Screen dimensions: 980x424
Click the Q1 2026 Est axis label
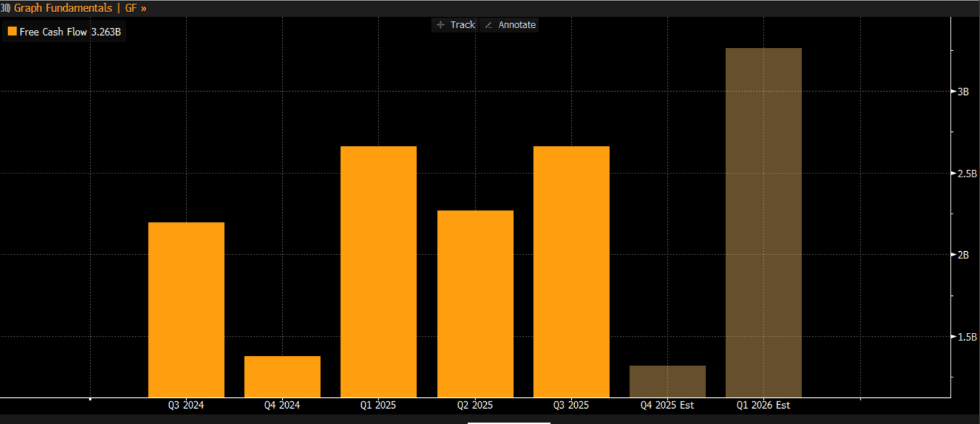(764, 405)
